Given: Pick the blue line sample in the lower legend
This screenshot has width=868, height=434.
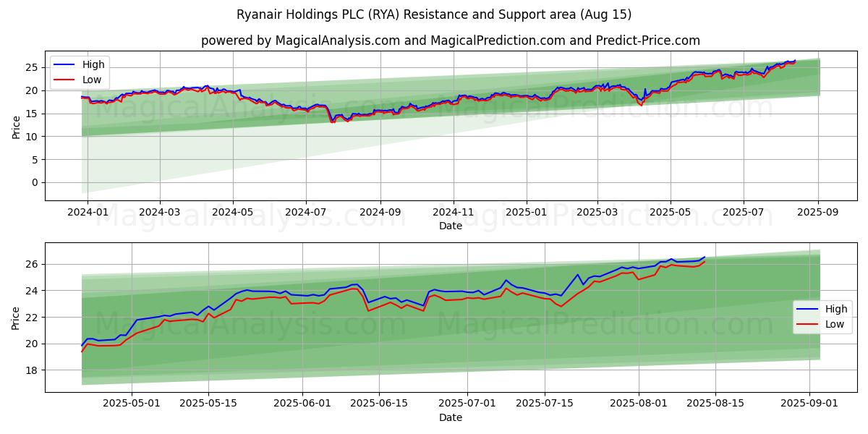Looking at the screenshot, I should [808, 310].
